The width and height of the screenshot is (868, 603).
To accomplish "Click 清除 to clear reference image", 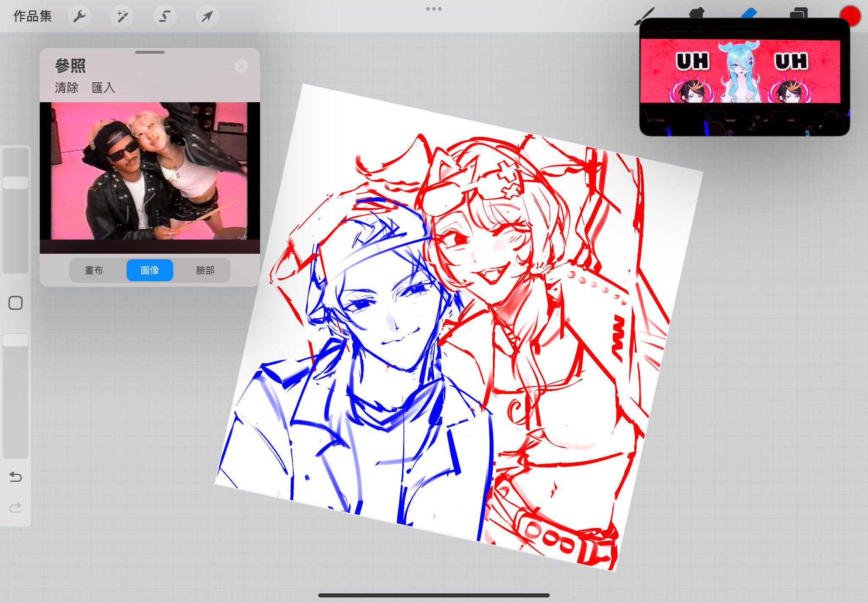I will [x=67, y=88].
